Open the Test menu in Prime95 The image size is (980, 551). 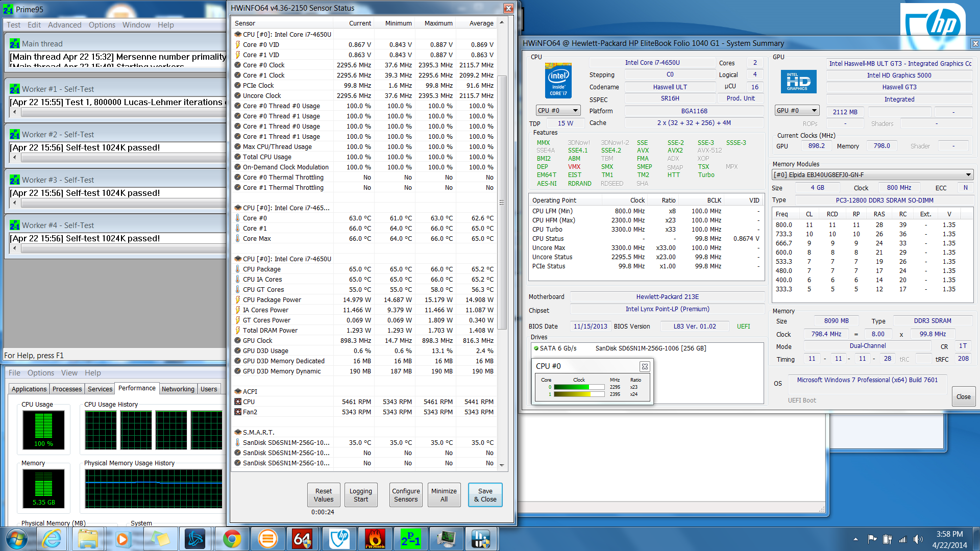tap(13, 24)
